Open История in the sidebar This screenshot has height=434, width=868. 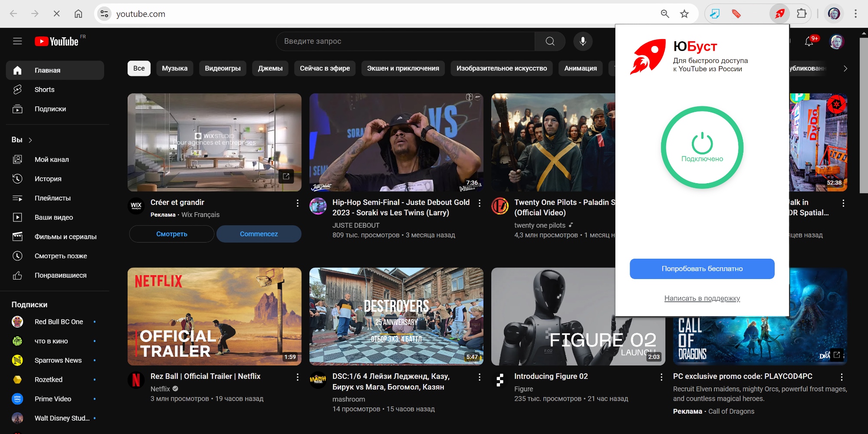55,179
